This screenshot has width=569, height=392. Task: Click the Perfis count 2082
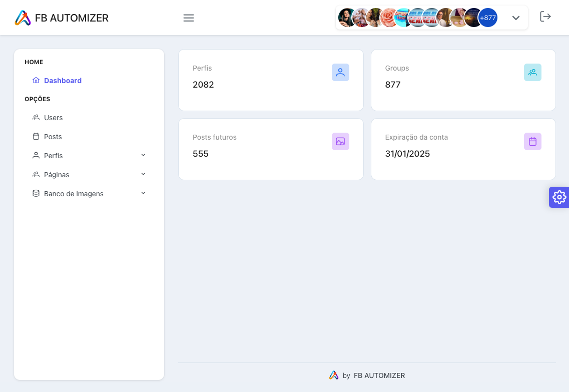click(x=203, y=85)
